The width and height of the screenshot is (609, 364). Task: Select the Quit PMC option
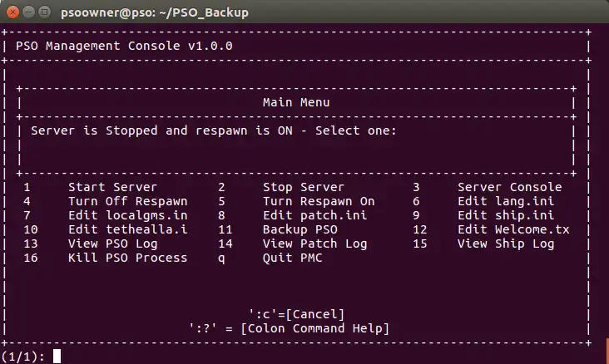(x=292, y=258)
